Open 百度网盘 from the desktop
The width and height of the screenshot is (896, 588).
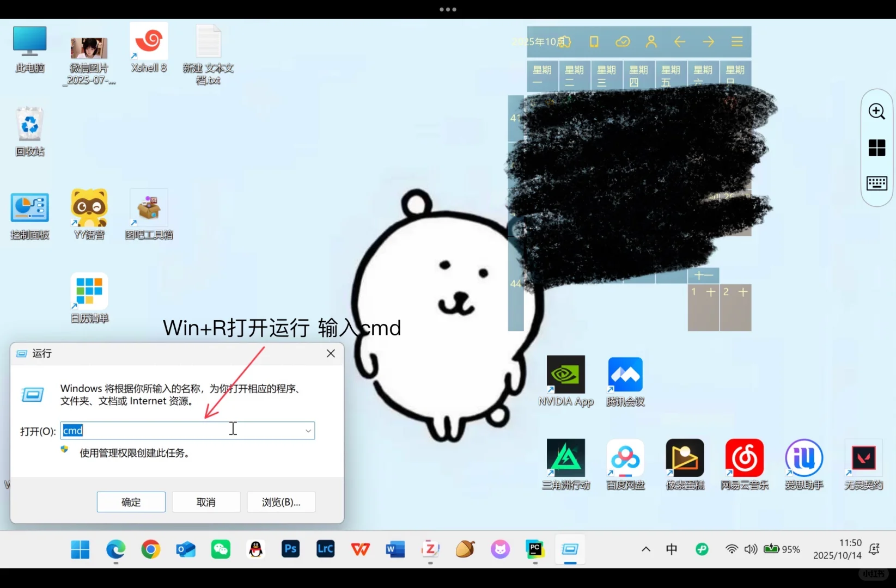(625, 459)
